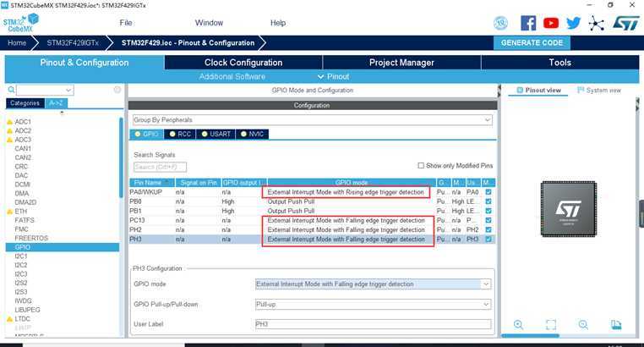Select the GPIO configuration tab
Image resolution: width=644 pixels, height=347 pixels.
[x=146, y=134]
